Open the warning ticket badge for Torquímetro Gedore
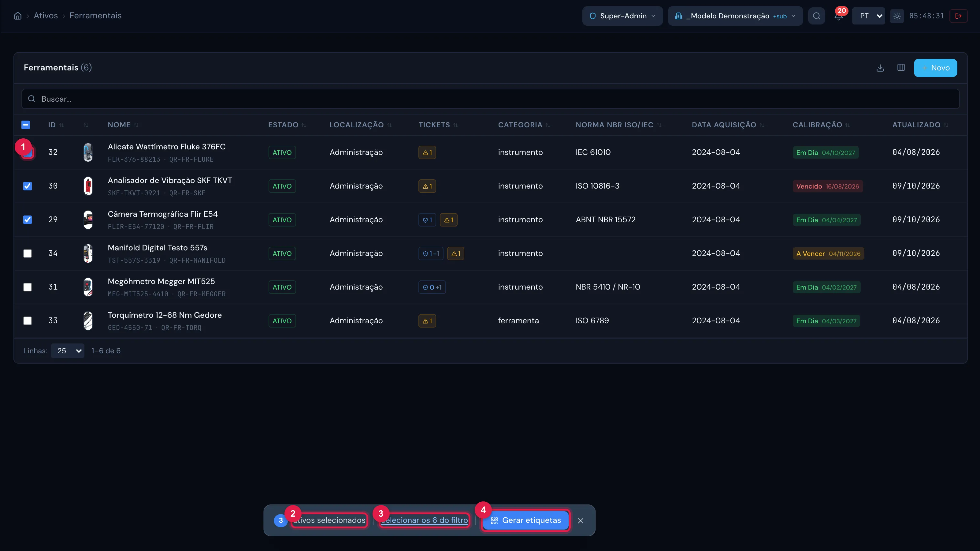 pyautogui.click(x=427, y=321)
